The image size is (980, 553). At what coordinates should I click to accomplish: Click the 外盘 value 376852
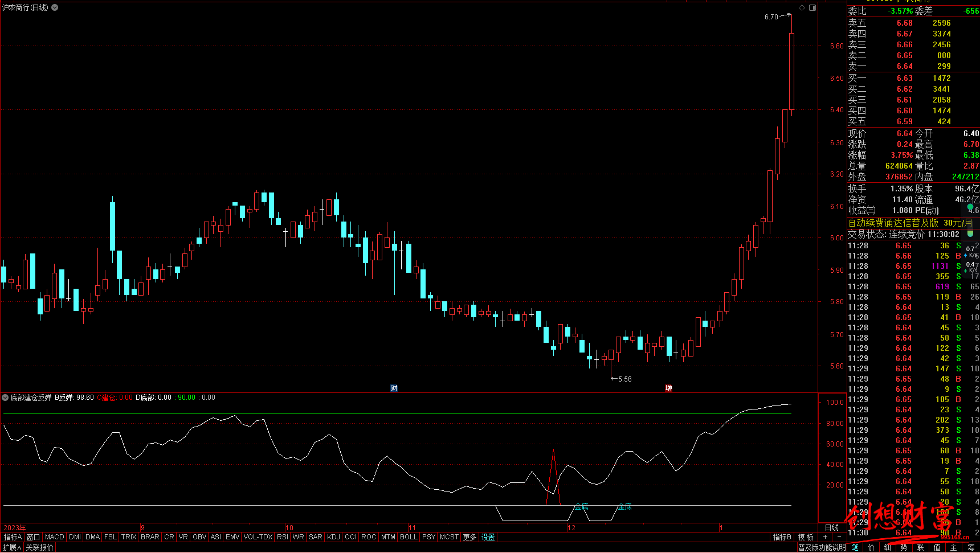899,177
